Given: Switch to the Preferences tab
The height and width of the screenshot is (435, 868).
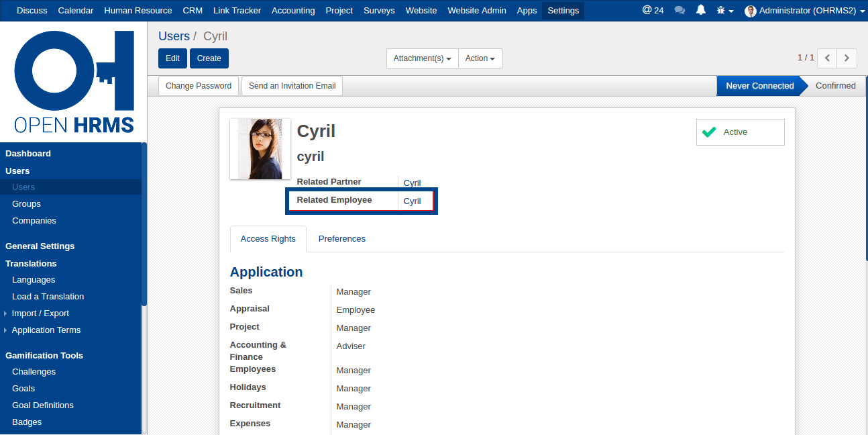Looking at the screenshot, I should (341, 239).
